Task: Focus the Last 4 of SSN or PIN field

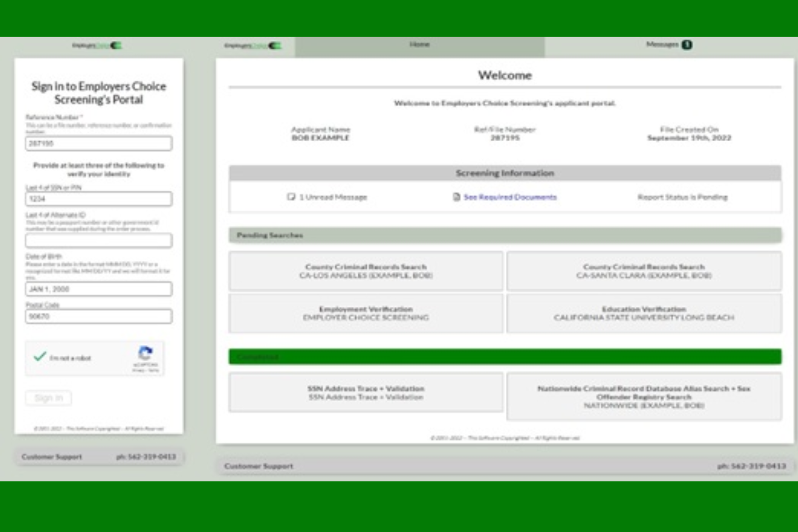Action: coord(99,199)
